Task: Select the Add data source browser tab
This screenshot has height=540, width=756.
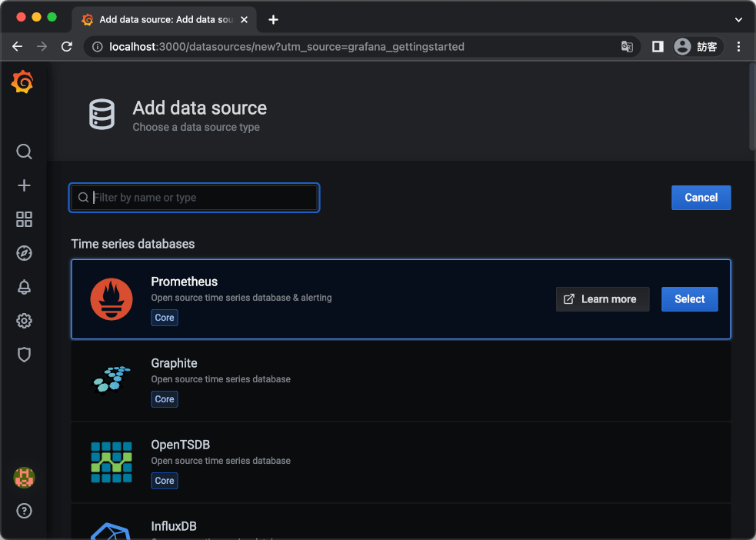Action: click(165, 20)
